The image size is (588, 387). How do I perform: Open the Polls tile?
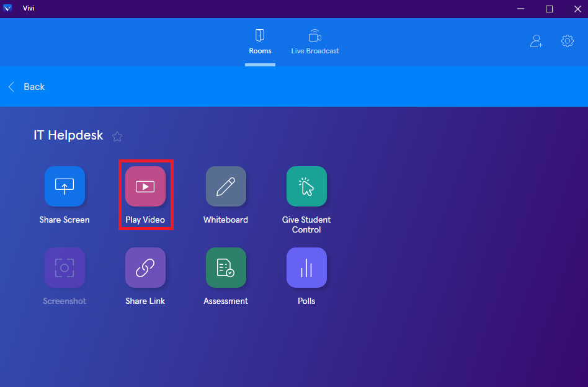[306, 267]
